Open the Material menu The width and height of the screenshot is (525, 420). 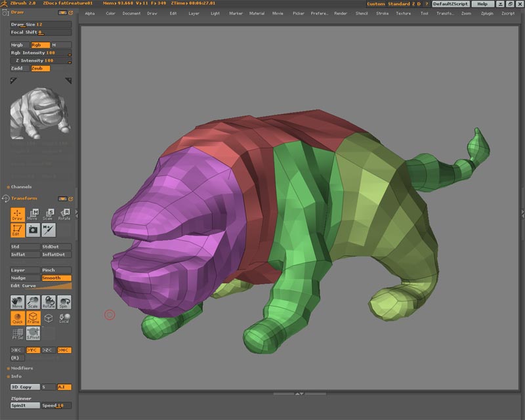(257, 13)
